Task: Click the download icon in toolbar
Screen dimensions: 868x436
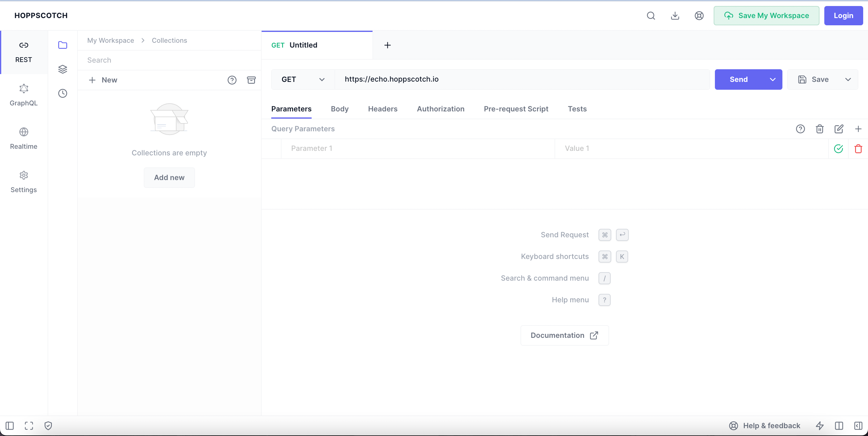Action: pyautogui.click(x=675, y=16)
